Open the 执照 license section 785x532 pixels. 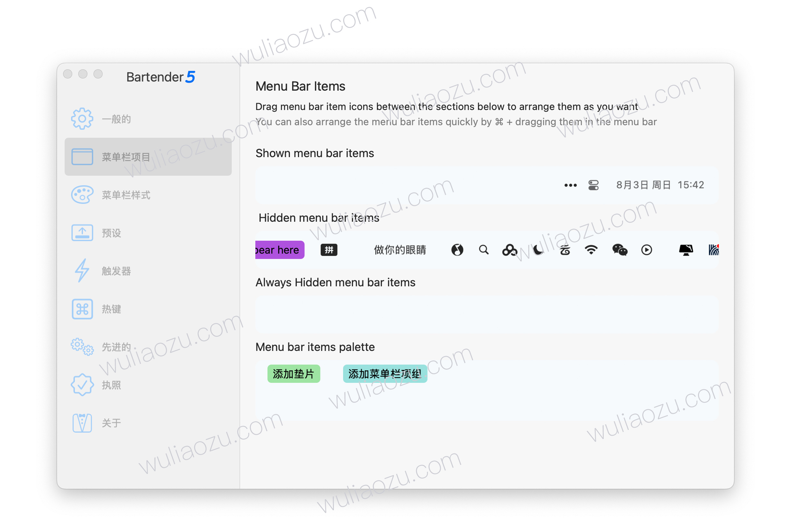pos(148,385)
